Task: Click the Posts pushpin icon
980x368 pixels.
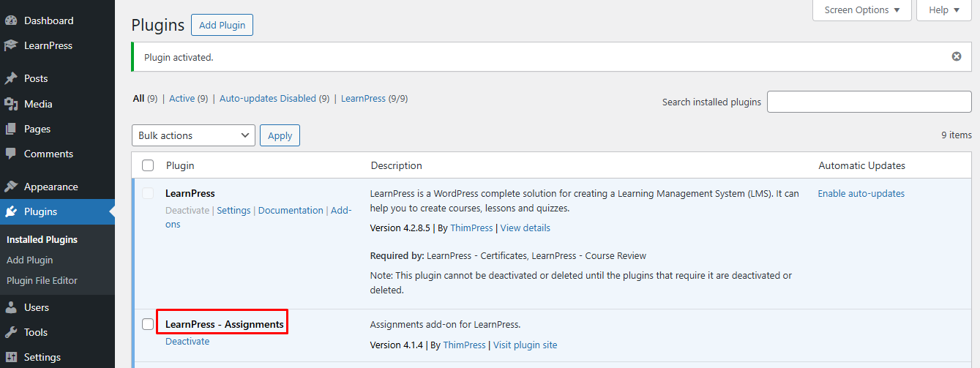Action: [x=11, y=78]
